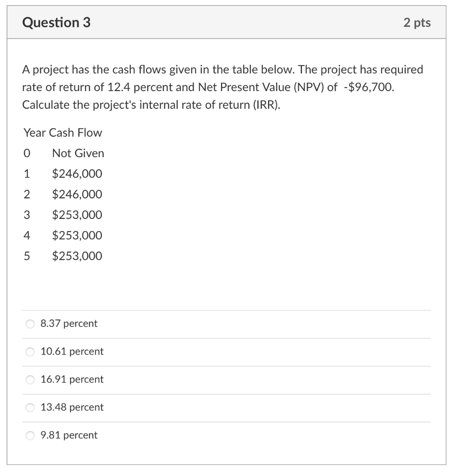Select the 13.48 percent radio button

coord(30,407)
